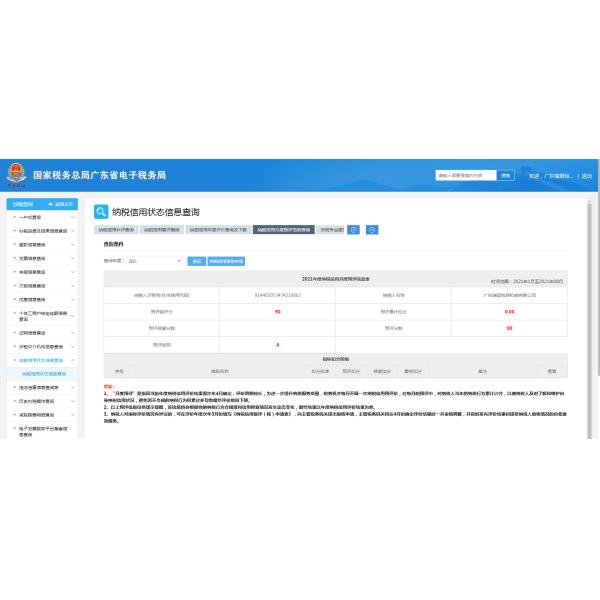Expand the 一户式查询 sidebar item
The image size is (600, 600).
coord(72,216)
